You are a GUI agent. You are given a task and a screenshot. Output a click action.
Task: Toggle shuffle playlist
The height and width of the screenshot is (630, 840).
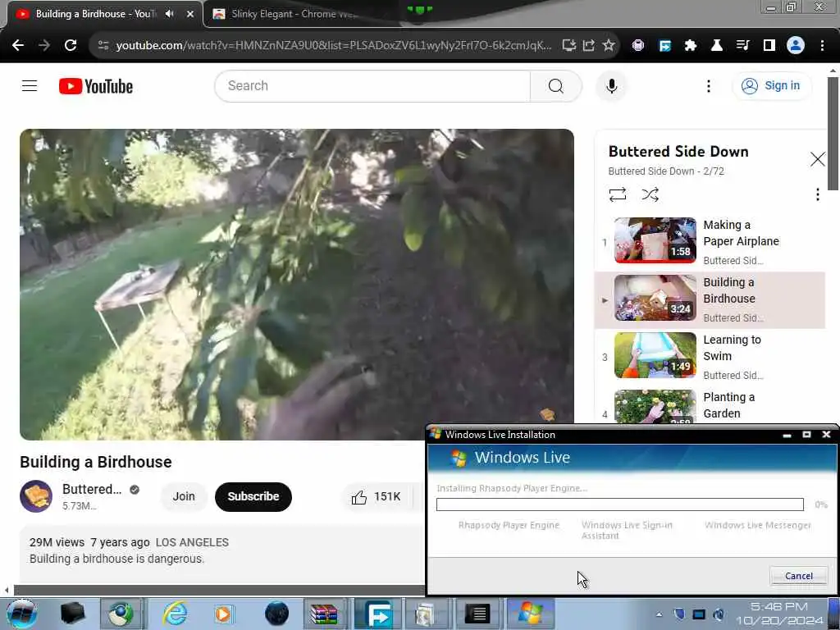tap(651, 194)
